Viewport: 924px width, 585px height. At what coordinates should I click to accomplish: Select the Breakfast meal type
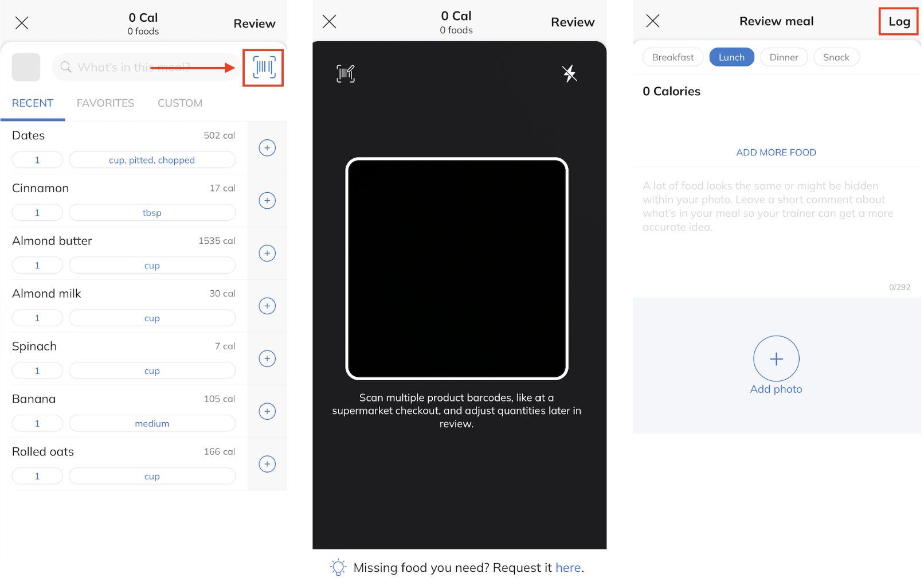click(673, 57)
